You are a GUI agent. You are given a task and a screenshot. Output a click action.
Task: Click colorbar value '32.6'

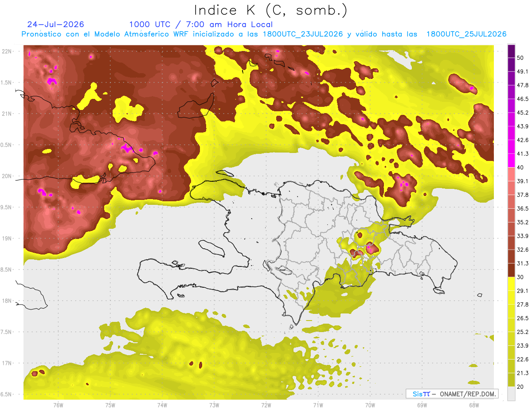(x=523, y=250)
